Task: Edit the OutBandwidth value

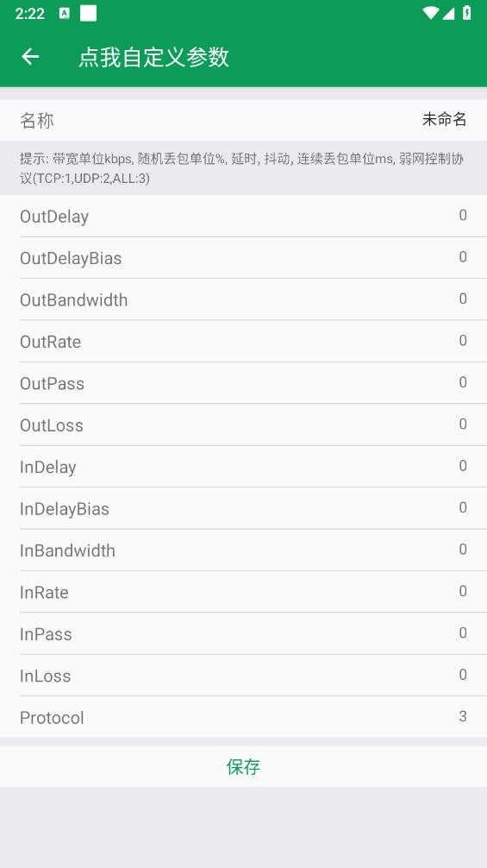Action: point(463,299)
